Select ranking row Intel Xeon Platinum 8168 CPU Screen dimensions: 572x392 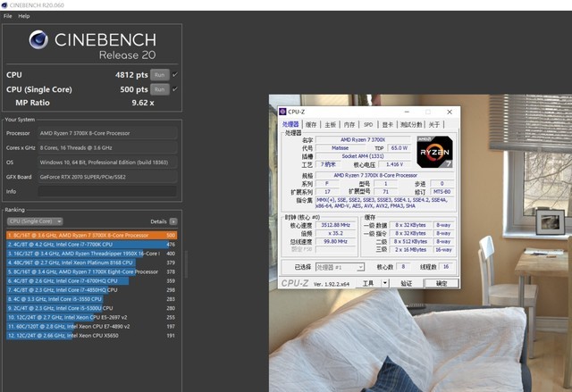click(91, 263)
